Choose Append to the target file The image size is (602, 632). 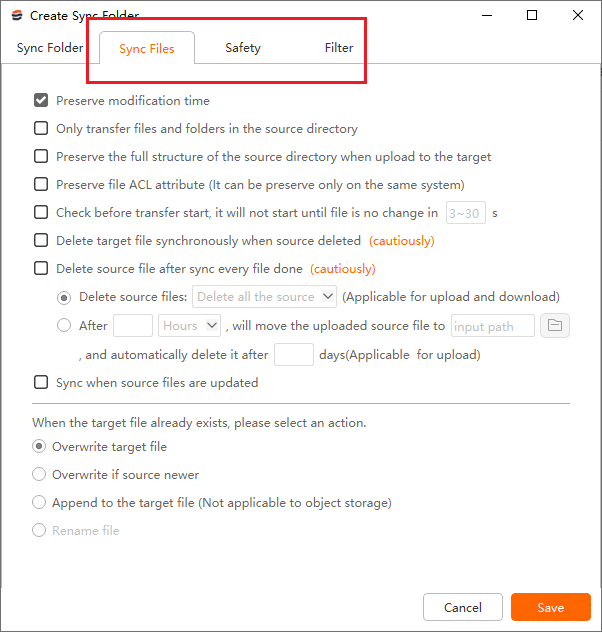pos(39,503)
